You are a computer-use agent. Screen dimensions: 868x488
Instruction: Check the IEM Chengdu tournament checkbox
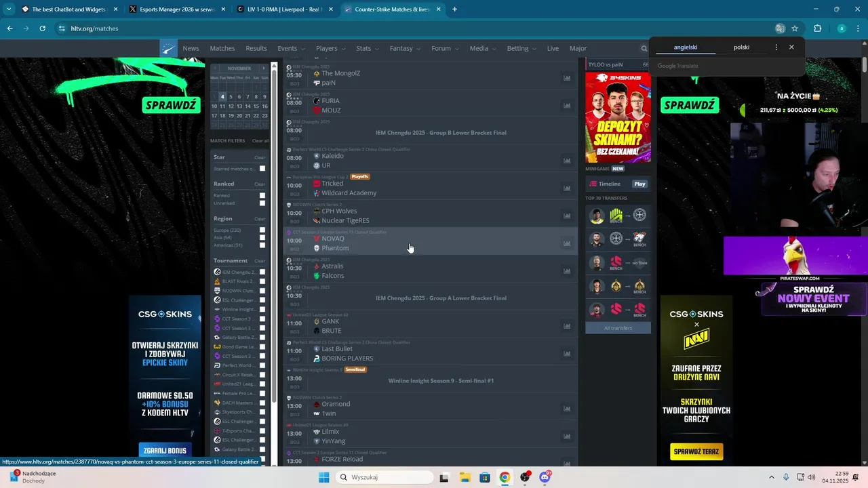click(262, 272)
